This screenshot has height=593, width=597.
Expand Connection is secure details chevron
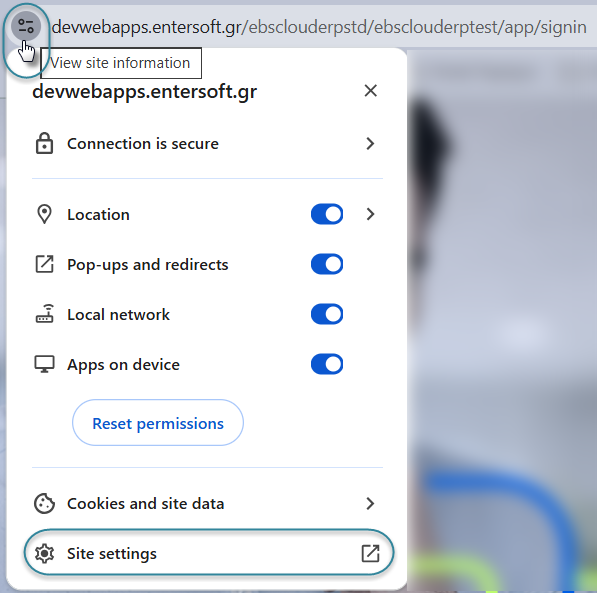tap(370, 144)
